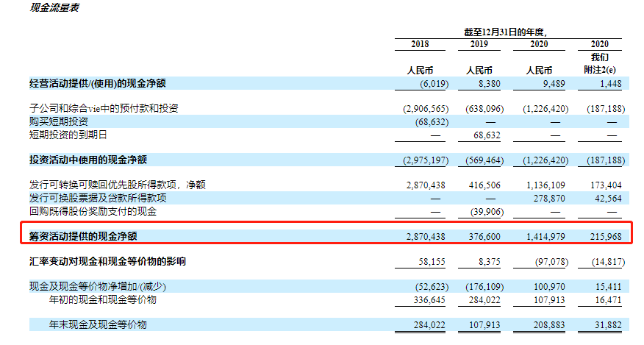Click value 208,883
The width and height of the screenshot is (644, 345).
click(549, 325)
